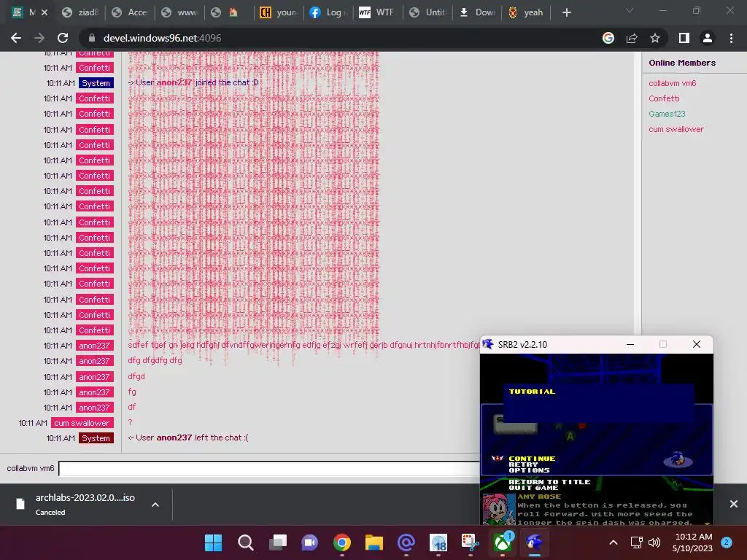Viewport: 747px width, 560px height.
Task: Minimize the SRB2 window
Action: [x=630, y=344]
